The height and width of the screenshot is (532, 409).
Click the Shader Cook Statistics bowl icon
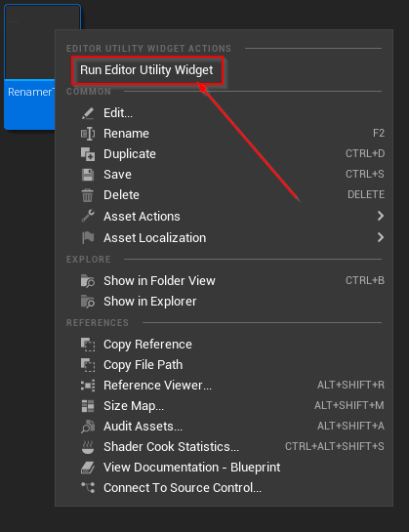point(88,447)
